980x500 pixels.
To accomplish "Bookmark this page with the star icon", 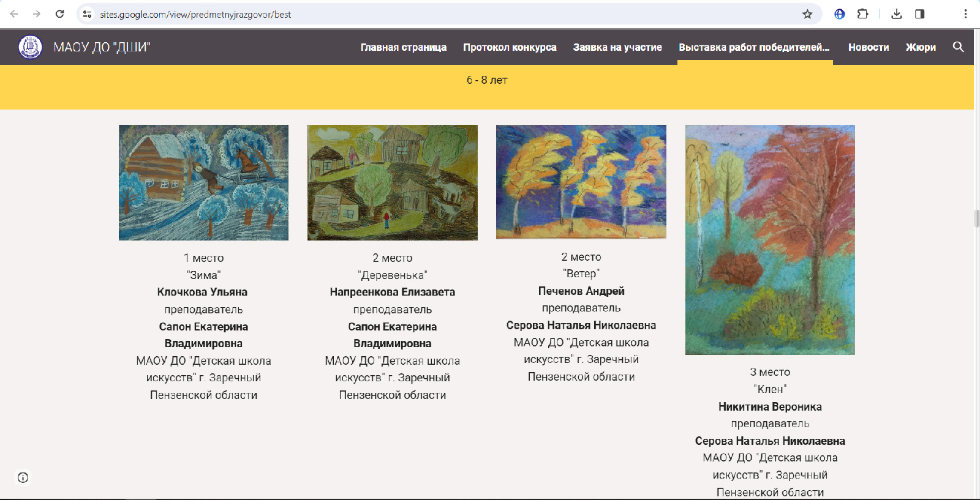I will [x=807, y=14].
